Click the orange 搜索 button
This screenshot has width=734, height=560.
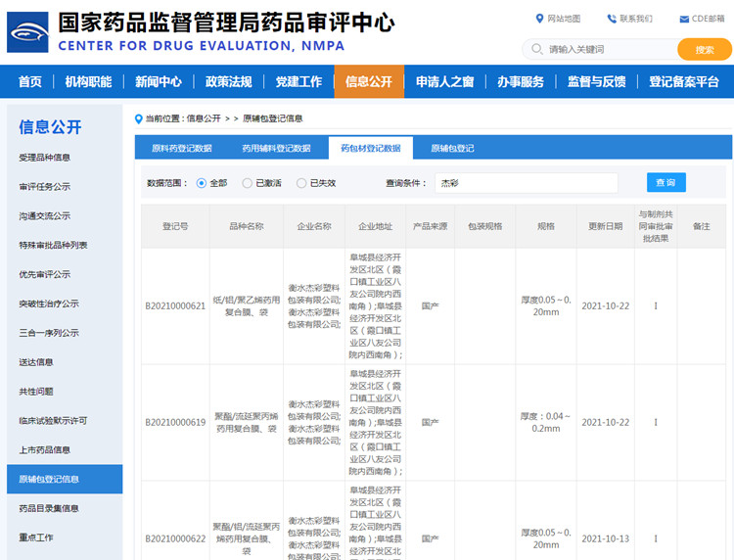(705, 49)
